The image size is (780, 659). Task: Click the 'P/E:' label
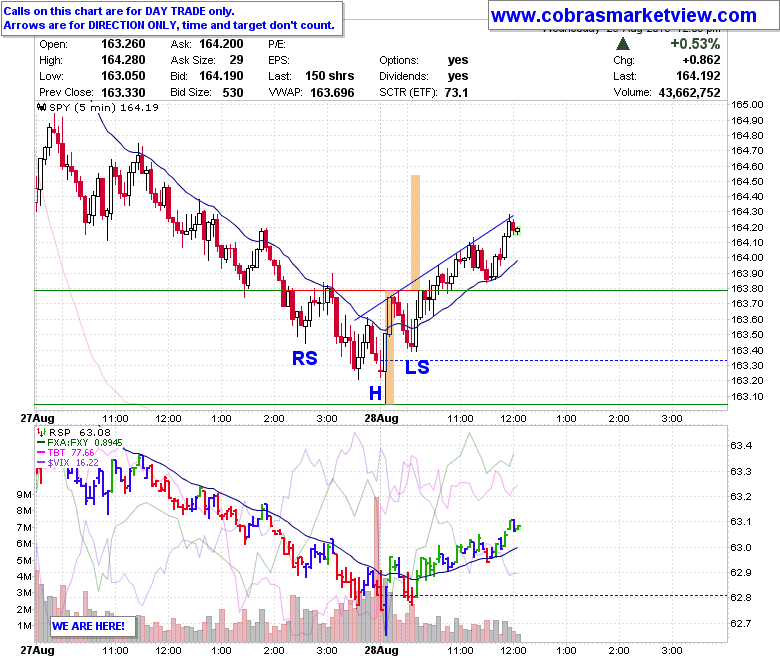click(x=277, y=44)
